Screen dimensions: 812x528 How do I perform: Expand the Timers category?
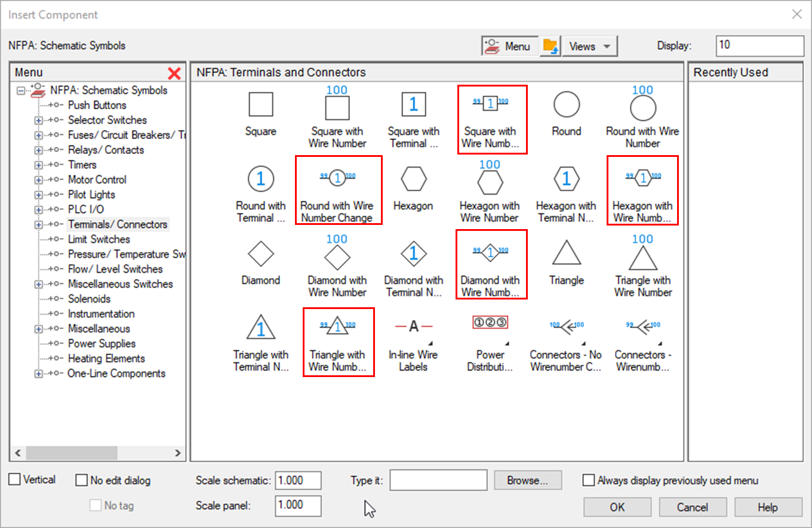pyautogui.click(x=38, y=165)
